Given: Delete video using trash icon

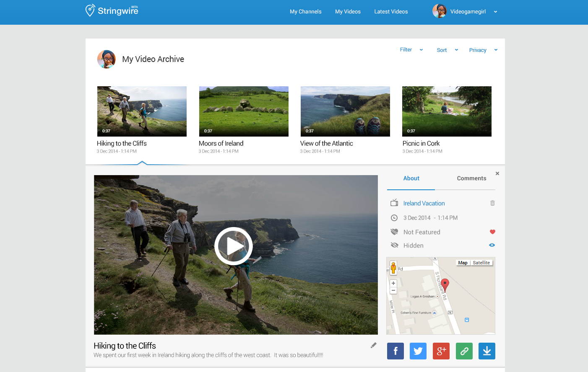Looking at the screenshot, I should click(x=492, y=203).
